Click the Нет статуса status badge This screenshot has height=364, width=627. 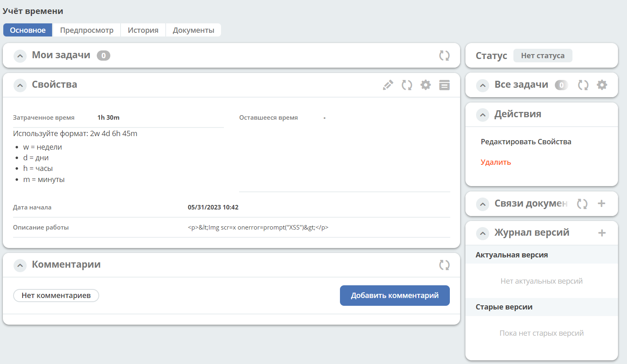(543, 55)
